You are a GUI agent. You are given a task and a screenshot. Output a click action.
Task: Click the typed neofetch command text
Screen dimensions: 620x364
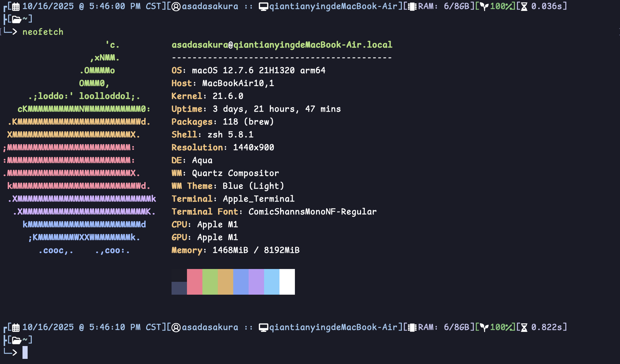tap(43, 32)
